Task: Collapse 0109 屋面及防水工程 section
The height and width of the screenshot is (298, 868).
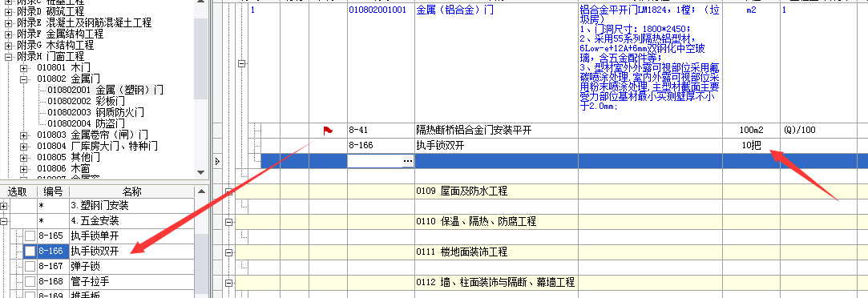Action: pos(228,191)
